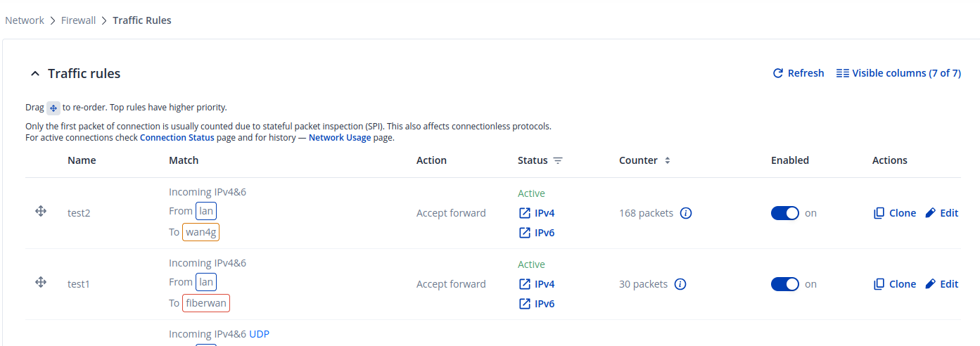
Task: Clone the test2 traffic rule
Action: tap(894, 213)
